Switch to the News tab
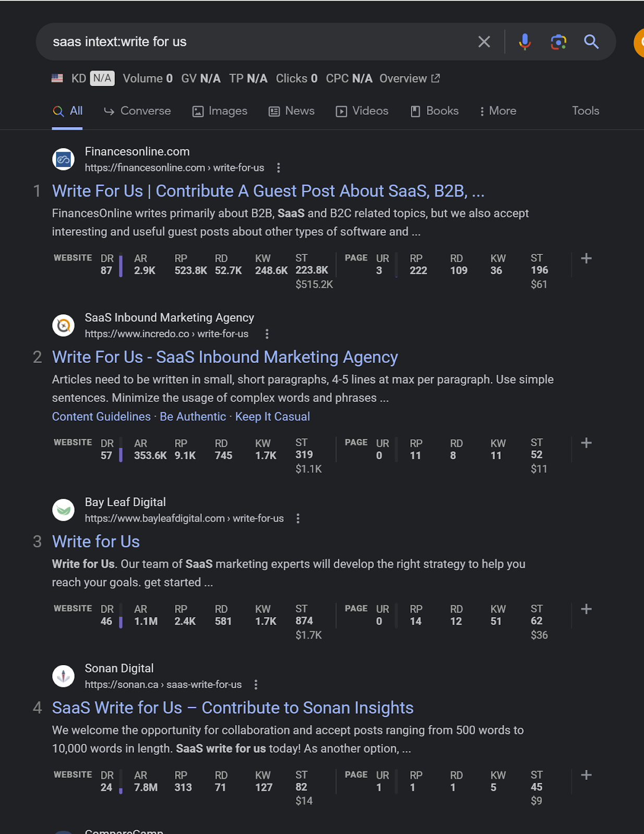The image size is (644, 834). [x=291, y=111]
